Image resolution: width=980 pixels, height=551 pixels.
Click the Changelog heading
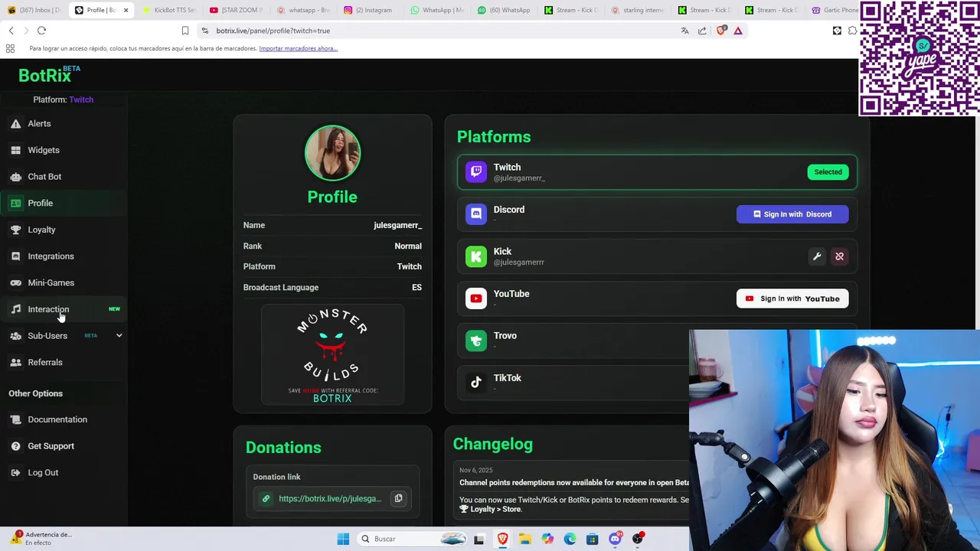point(492,444)
